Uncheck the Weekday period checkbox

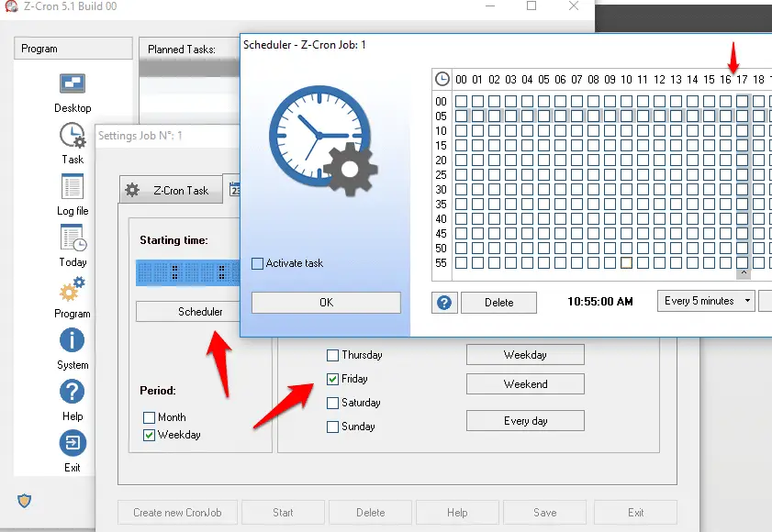(x=150, y=435)
